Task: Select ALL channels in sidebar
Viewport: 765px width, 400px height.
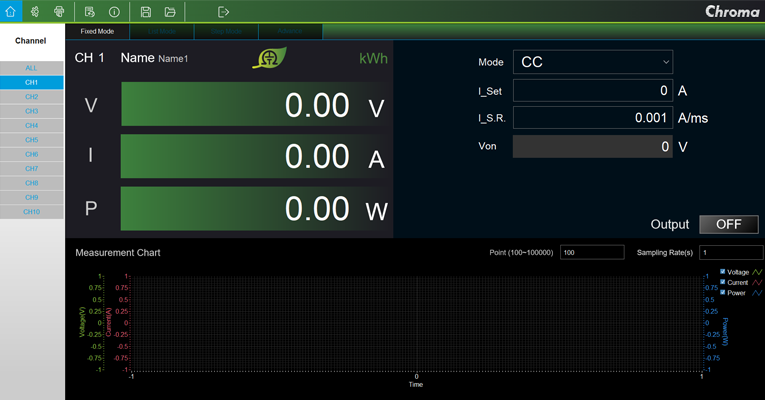Action: [32, 68]
